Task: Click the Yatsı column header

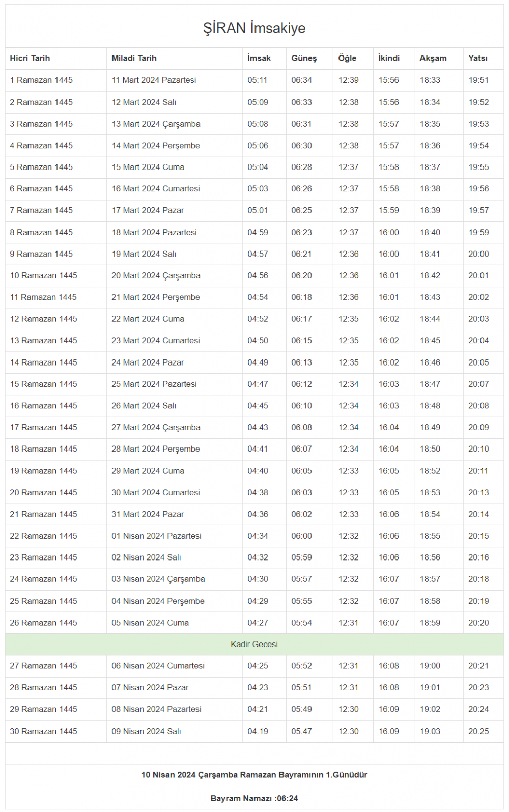Action: coord(477,58)
